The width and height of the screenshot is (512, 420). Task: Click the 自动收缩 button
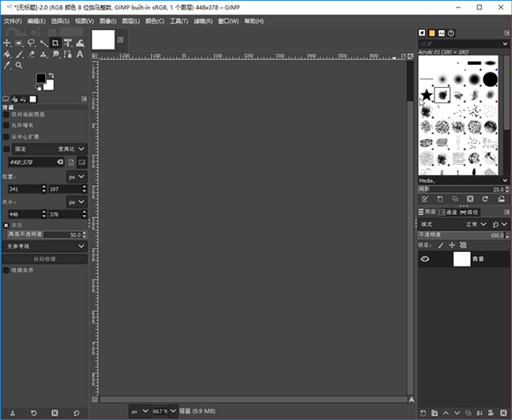pyautogui.click(x=45, y=258)
